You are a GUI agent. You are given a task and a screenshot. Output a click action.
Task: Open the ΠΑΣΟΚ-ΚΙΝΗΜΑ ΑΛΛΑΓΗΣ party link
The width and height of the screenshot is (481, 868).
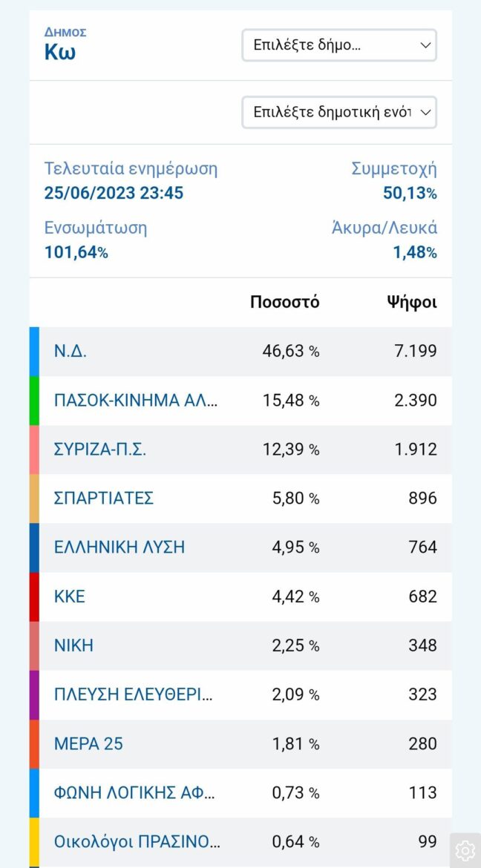tap(137, 401)
